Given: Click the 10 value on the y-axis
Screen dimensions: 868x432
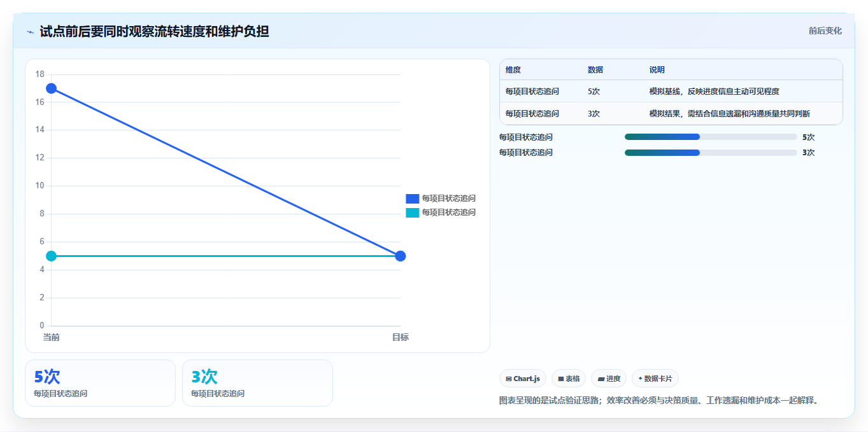Looking at the screenshot, I should 40,186.
